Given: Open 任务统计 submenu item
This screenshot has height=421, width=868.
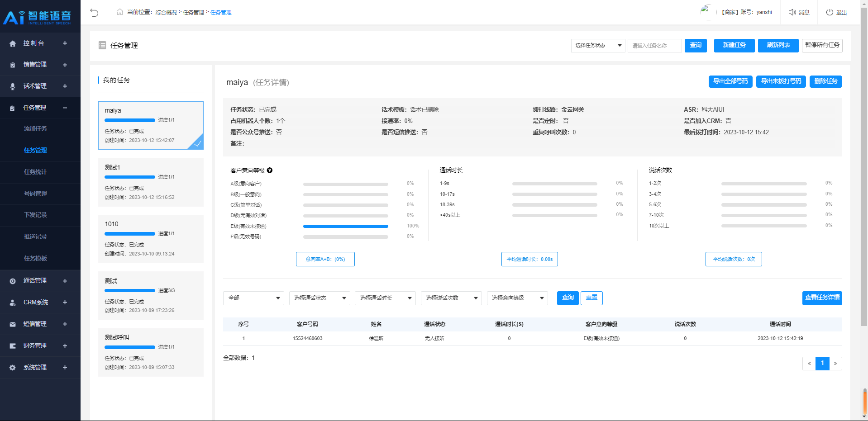Looking at the screenshot, I should coord(35,172).
